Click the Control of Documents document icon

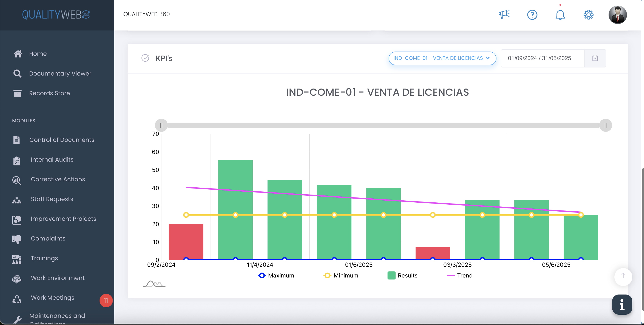(17, 140)
